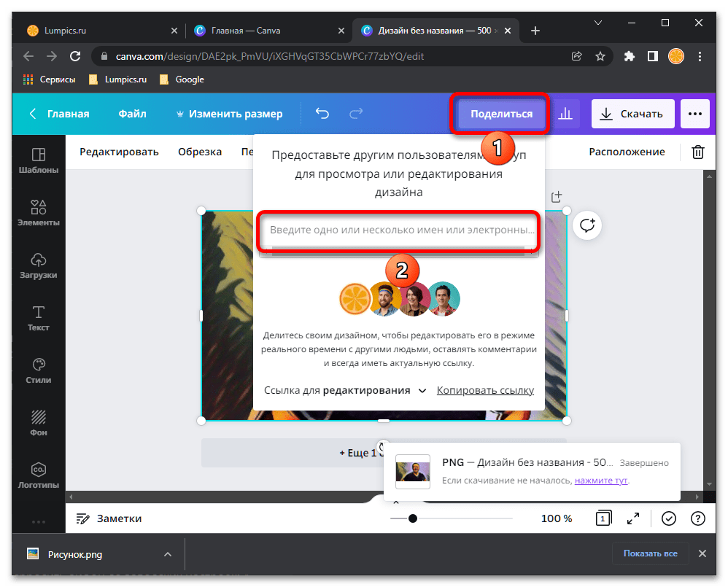Open a new browser tab
This screenshot has width=728, height=587.
tap(535, 31)
